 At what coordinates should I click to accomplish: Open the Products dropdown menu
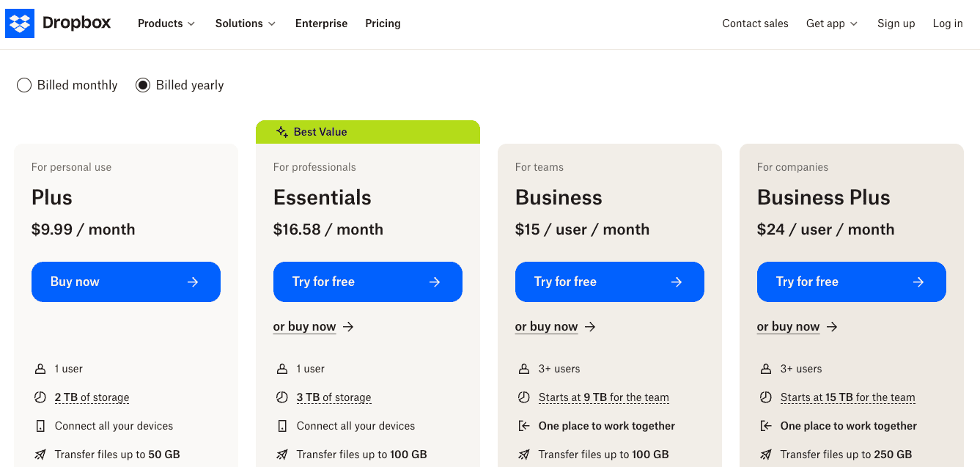[x=166, y=23]
